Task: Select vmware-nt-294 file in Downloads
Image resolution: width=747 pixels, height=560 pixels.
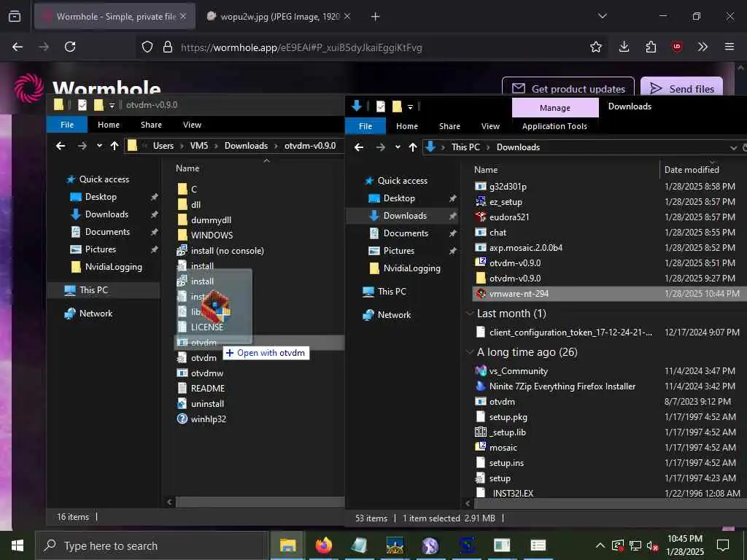Action: click(x=519, y=294)
